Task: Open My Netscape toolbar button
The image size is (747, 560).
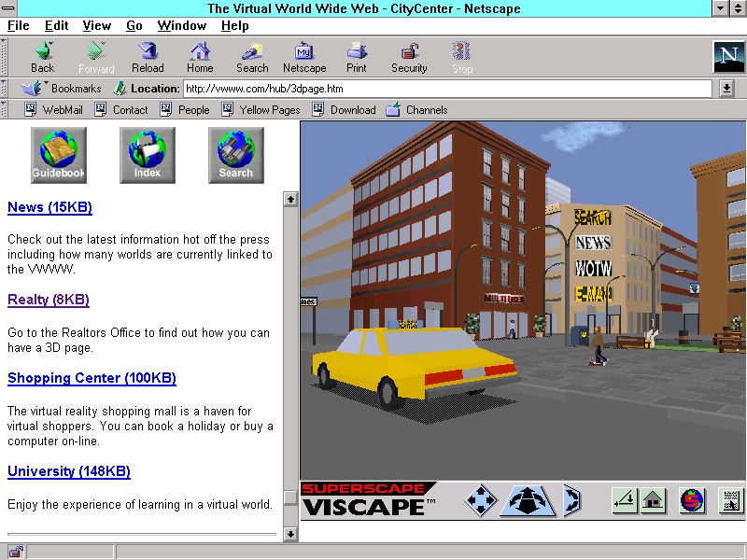Action: (x=304, y=57)
